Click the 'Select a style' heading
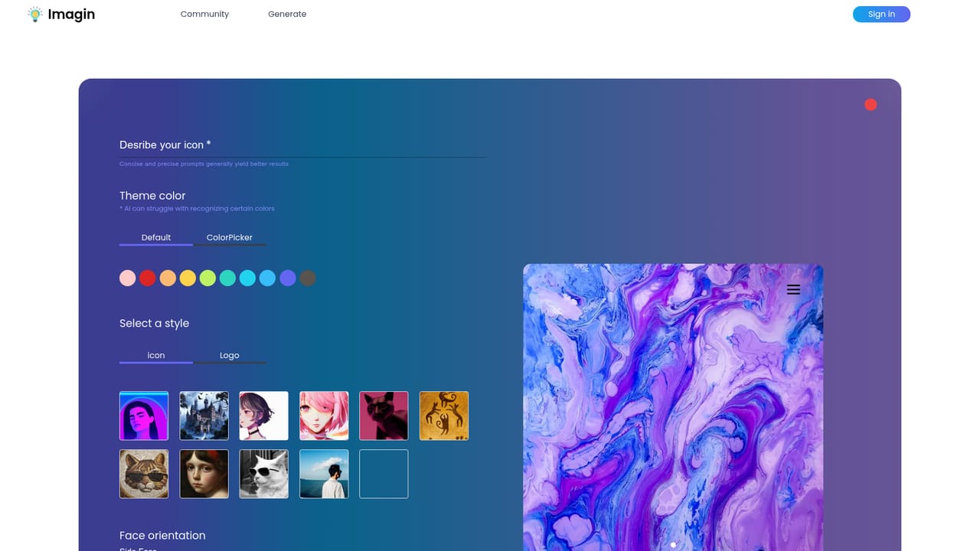Image resolution: width=980 pixels, height=551 pixels. click(154, 323)
